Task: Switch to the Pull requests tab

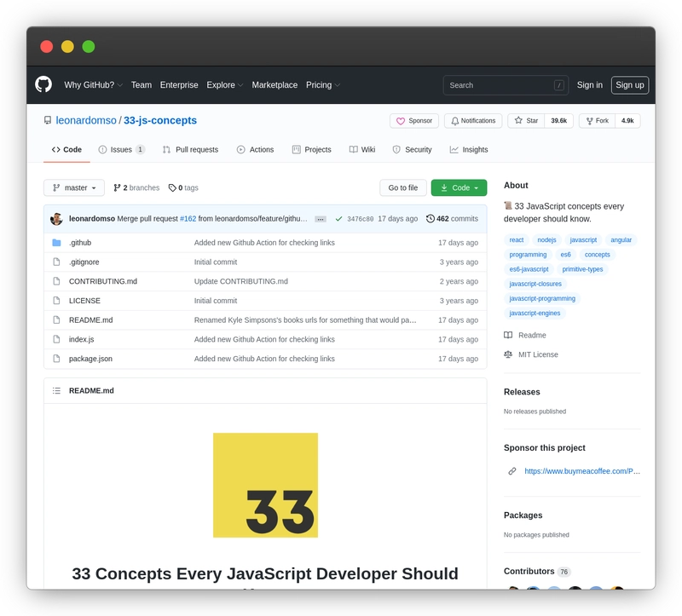Action: [x=190, y=150]
